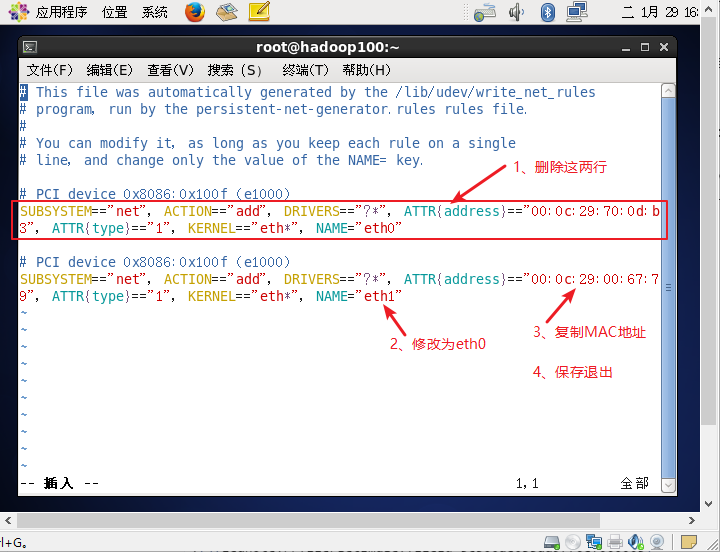Open the 编辑(E) terminal menu
Screen dimensions: 720x552
point(110,70)
